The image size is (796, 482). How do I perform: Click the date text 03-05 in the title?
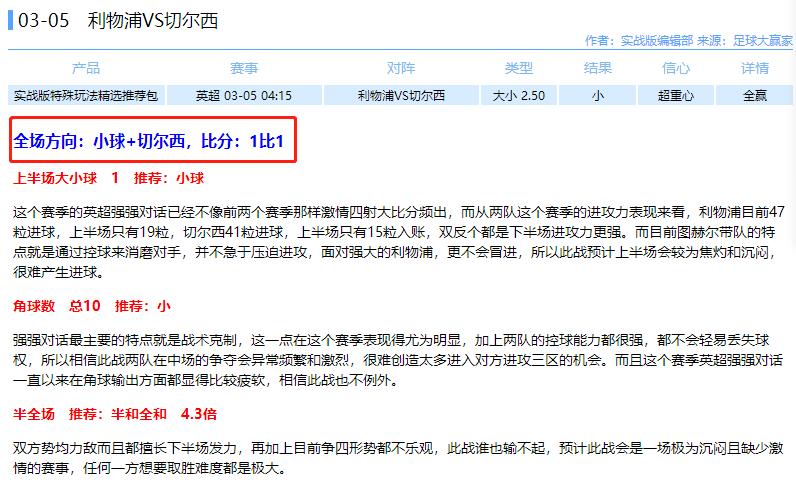pyautogui.click(x=43, y=20)
